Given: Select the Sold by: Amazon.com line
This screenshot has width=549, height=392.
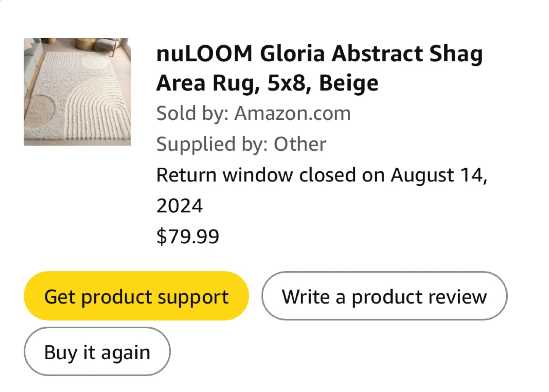Looking at the screenshot, I should (253, 113).
